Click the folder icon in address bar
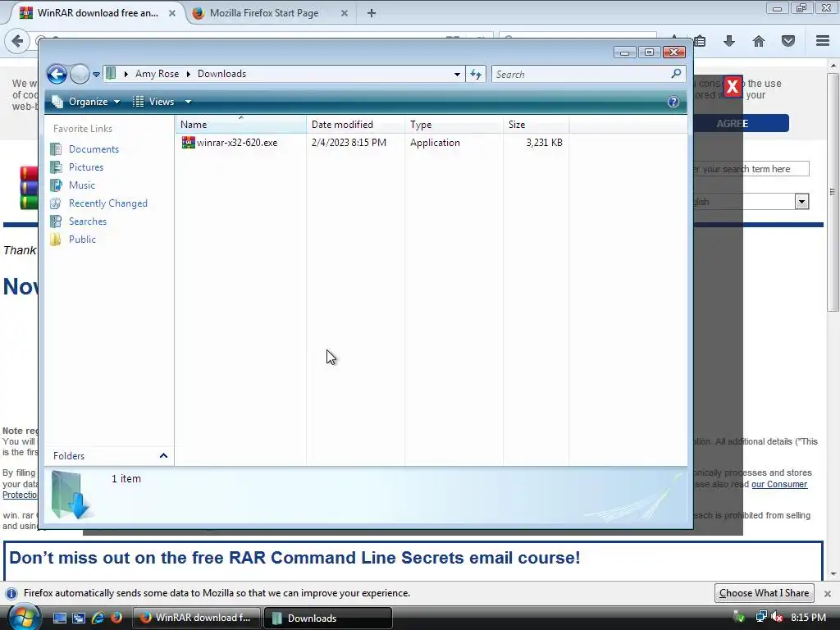The height and width of the screenshot is (630, 840). coord(111,73)
